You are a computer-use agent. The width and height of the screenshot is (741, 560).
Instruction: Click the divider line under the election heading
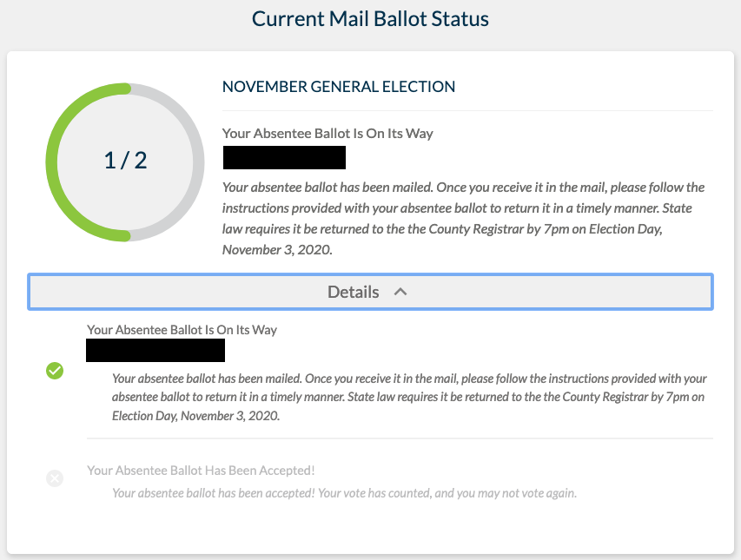467,110
